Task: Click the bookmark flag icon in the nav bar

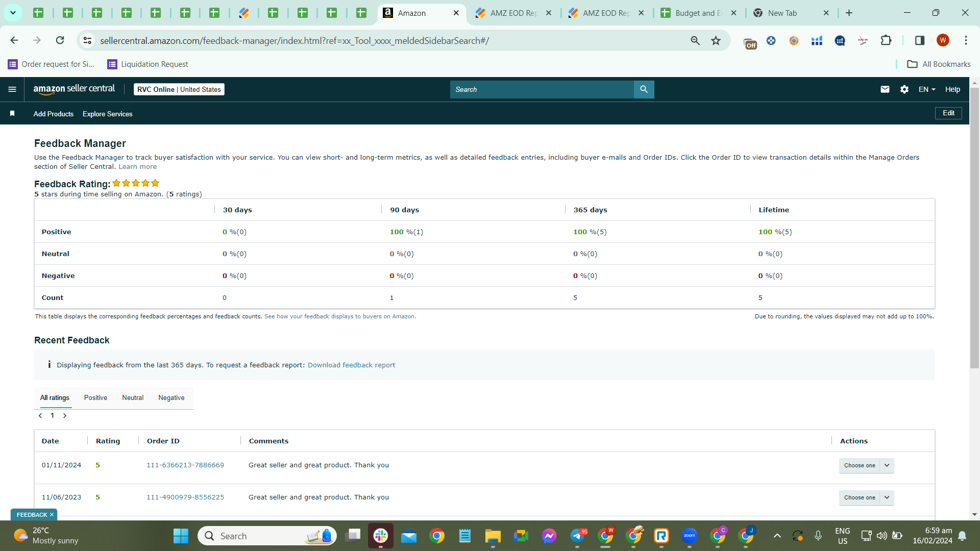Action: 12,113
